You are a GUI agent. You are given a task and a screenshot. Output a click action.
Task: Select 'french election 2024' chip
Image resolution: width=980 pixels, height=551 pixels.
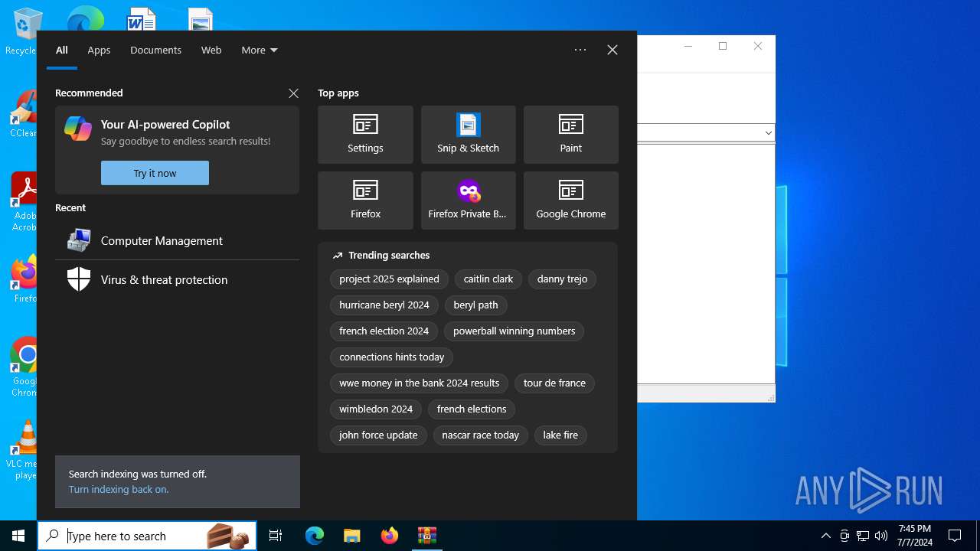(x=384, y=331)
